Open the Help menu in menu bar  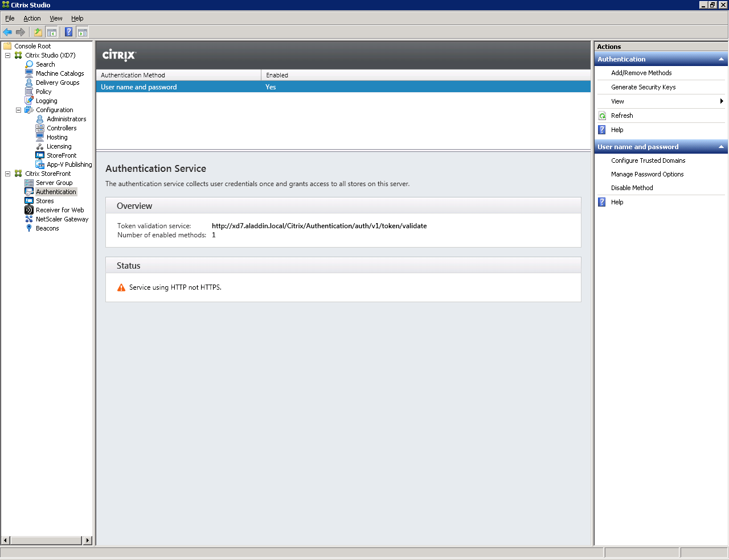click(x=77, y=18)
